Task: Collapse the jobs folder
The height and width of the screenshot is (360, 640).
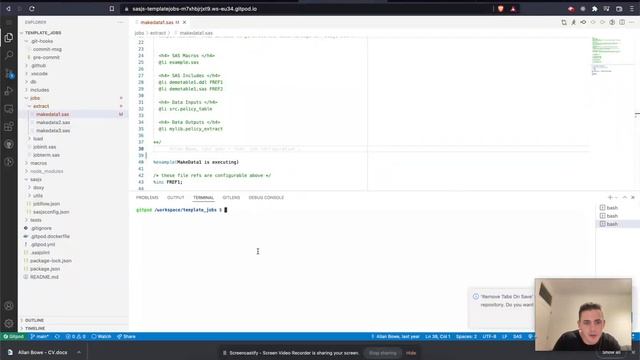Action: click(35, 98)
